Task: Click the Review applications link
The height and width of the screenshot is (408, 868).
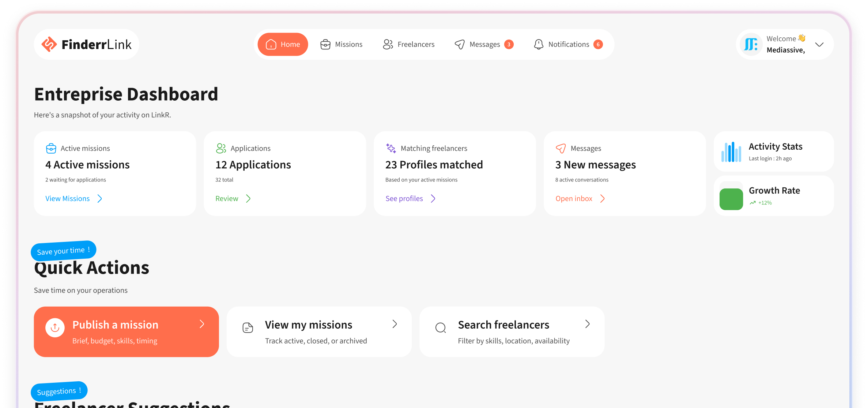Action: coord(227,198)
